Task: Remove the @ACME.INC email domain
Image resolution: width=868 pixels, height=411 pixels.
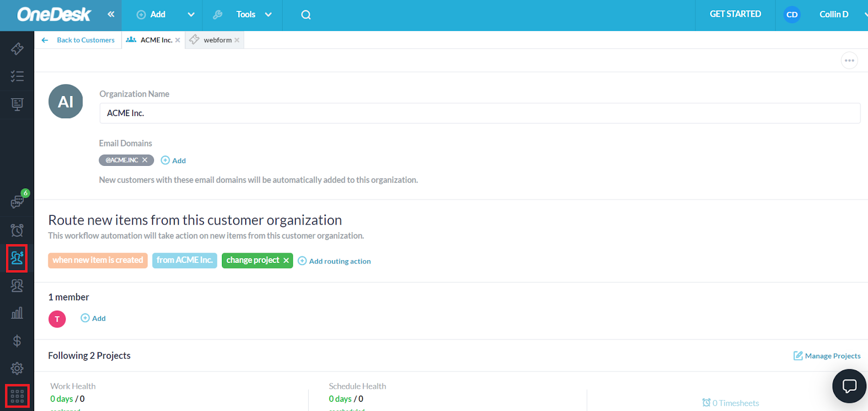Action: point(145,160)
